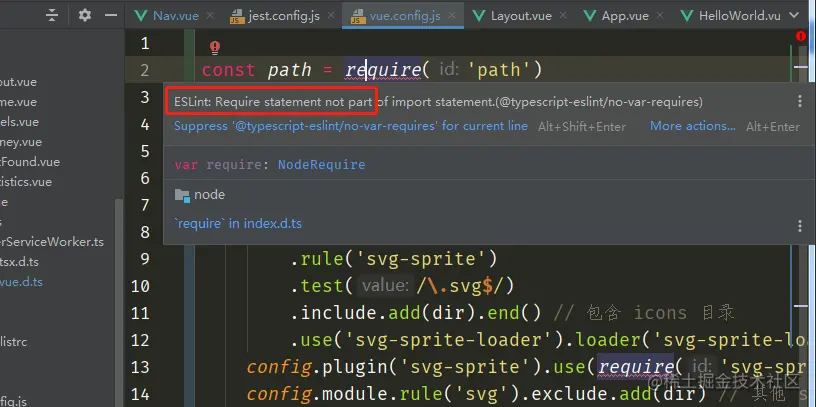Place cursor on underlined require in line 2

coord(382,70)
